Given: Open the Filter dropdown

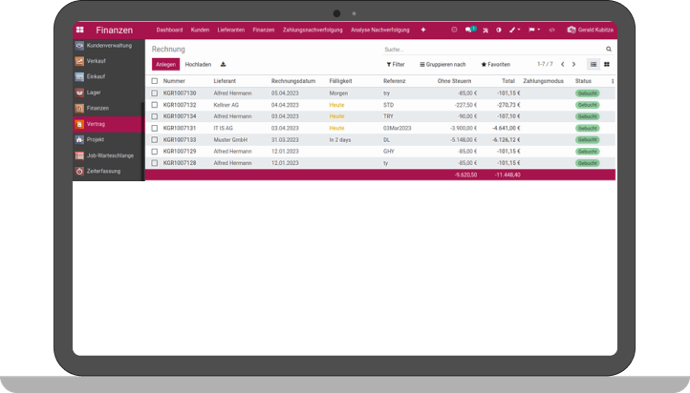Looking at the screenshot, I should pos(396,65).
